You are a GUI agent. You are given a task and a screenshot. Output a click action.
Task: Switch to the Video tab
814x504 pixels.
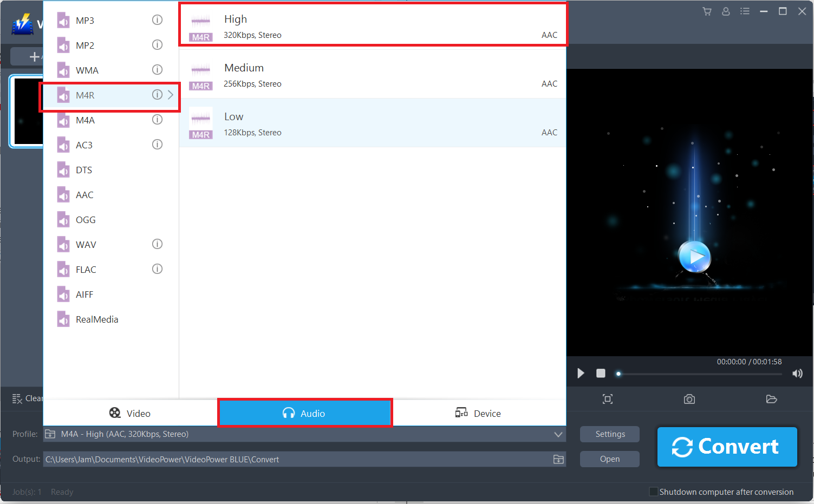coord(129,413)
